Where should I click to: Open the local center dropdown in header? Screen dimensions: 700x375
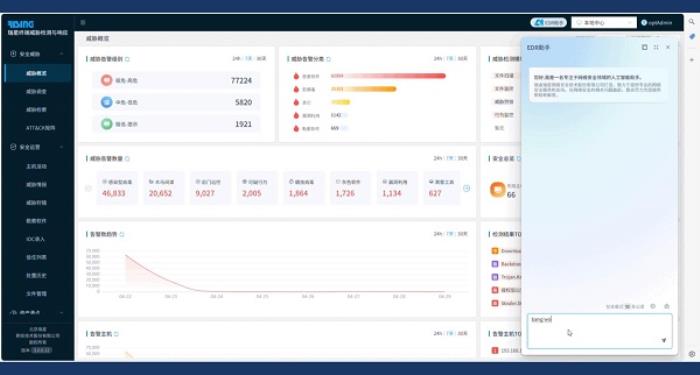604,22
